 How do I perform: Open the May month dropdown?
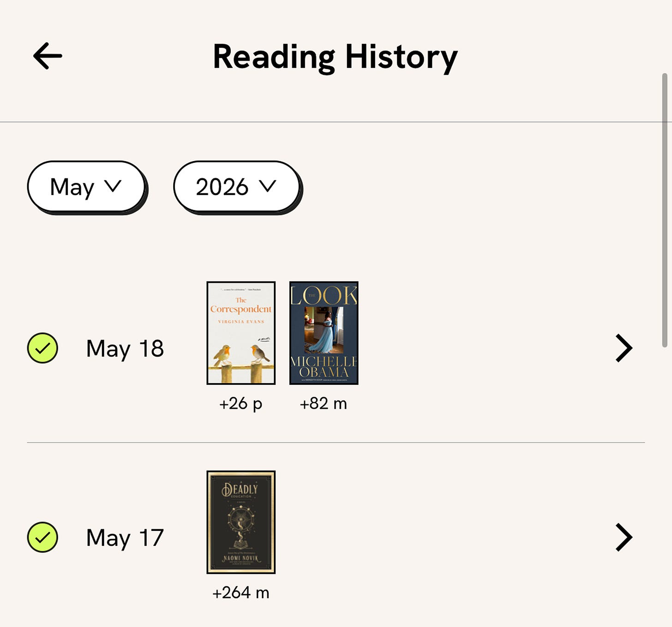pos(86,187)
